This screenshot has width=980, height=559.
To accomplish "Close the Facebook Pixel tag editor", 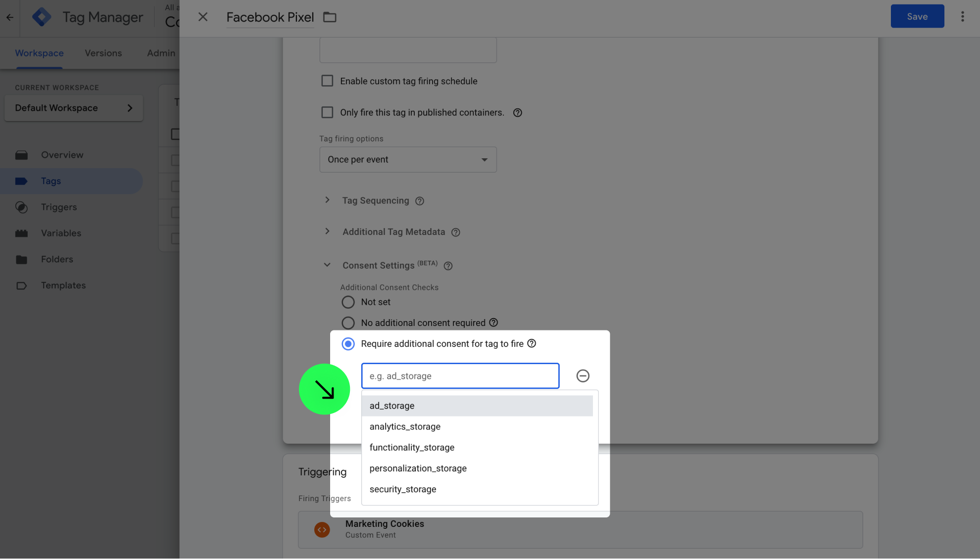I will (203, 17).
